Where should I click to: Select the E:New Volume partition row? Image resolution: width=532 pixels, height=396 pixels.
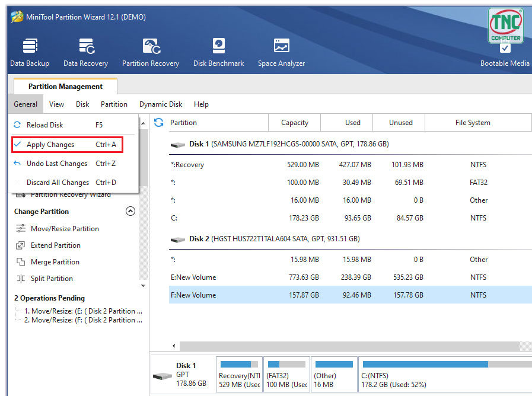[350, 277]
